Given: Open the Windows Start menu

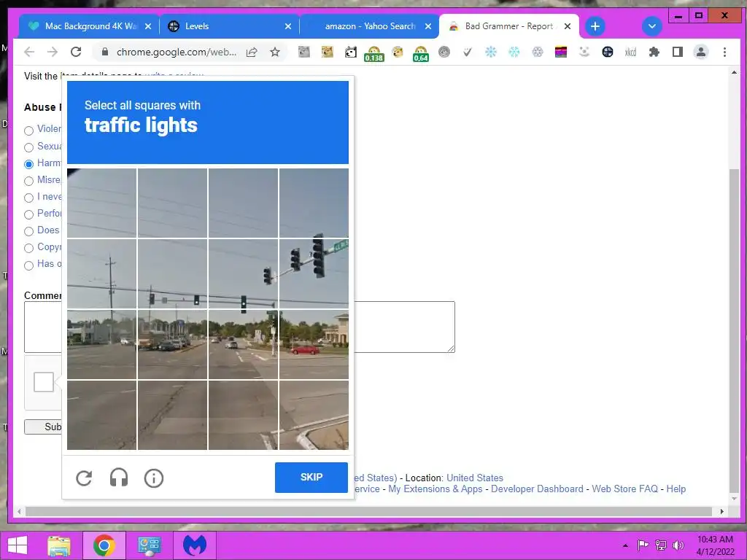Looking at the screenshot, I should (18, 545).
